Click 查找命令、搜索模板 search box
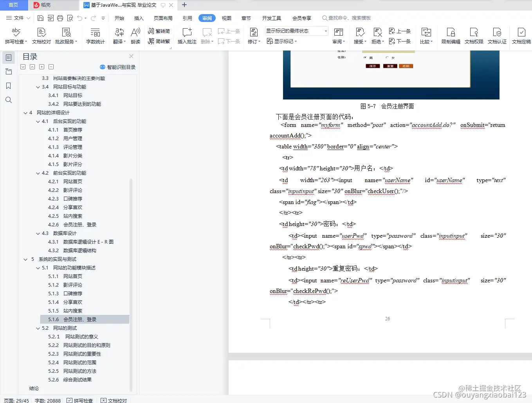This screenshot has width=532, height=403. point(347,18)
